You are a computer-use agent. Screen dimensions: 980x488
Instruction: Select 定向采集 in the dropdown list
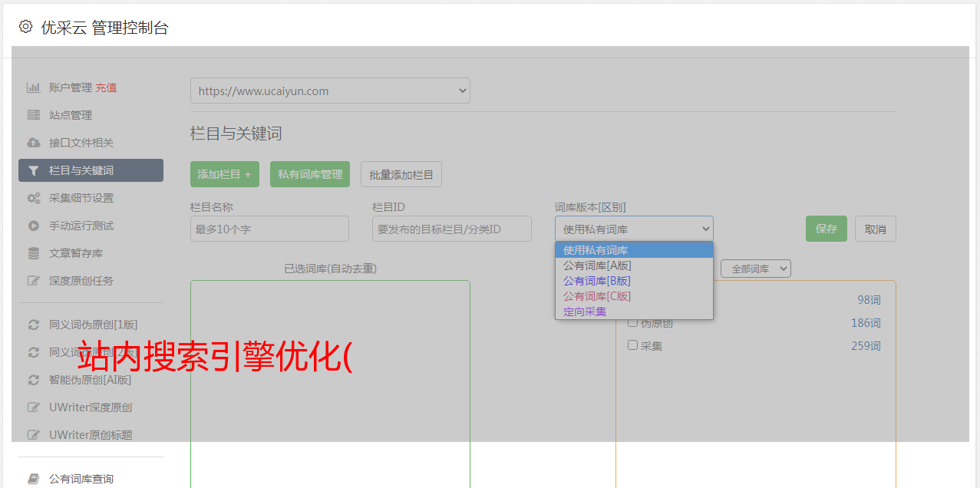(x=585, y=312)
